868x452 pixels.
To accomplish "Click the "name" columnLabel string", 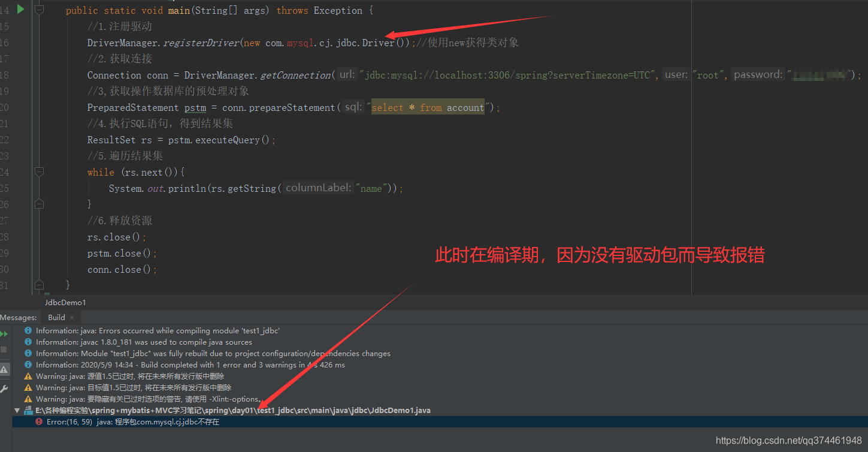I will [x=371, y=189].
